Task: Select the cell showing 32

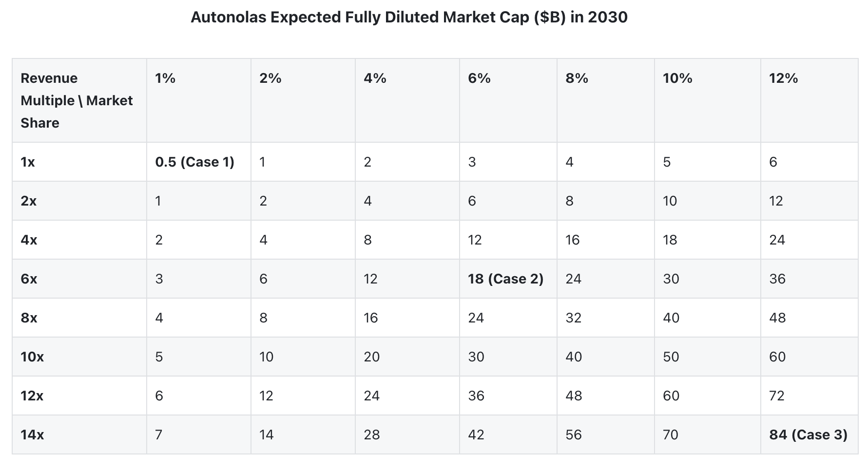Action: [x=574, y=318]
